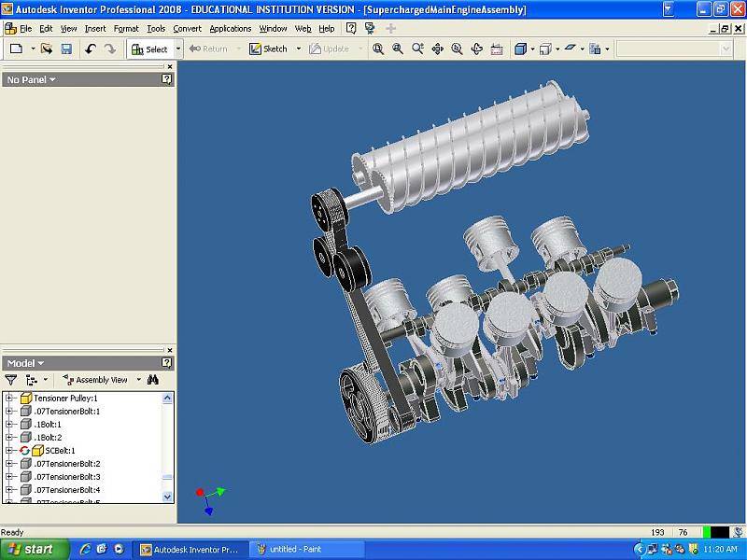Click the help icon on Model panel header
The image size is (747, 560).
coord(166,363)
